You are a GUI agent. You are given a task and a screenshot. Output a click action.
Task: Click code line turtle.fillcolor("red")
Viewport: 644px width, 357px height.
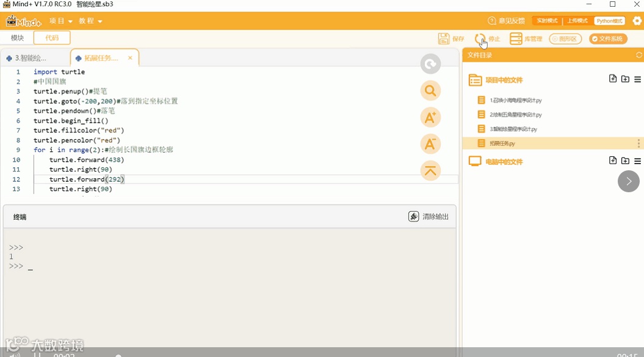coord(79,130)
